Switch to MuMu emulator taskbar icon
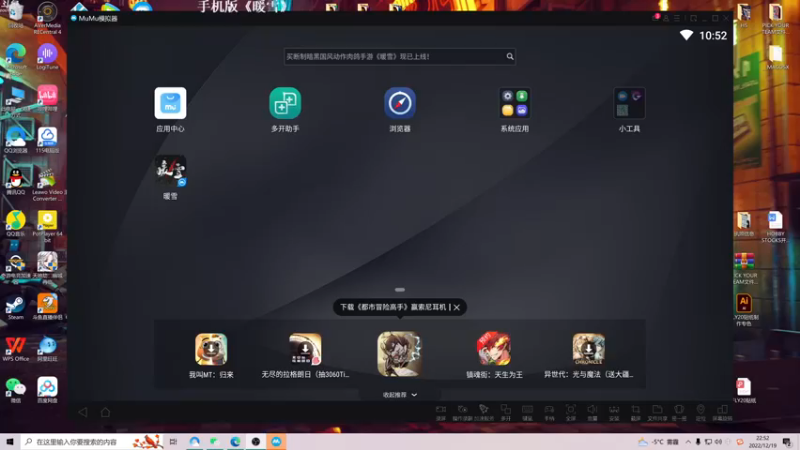 pyautogui.click(x=276, y=441)
